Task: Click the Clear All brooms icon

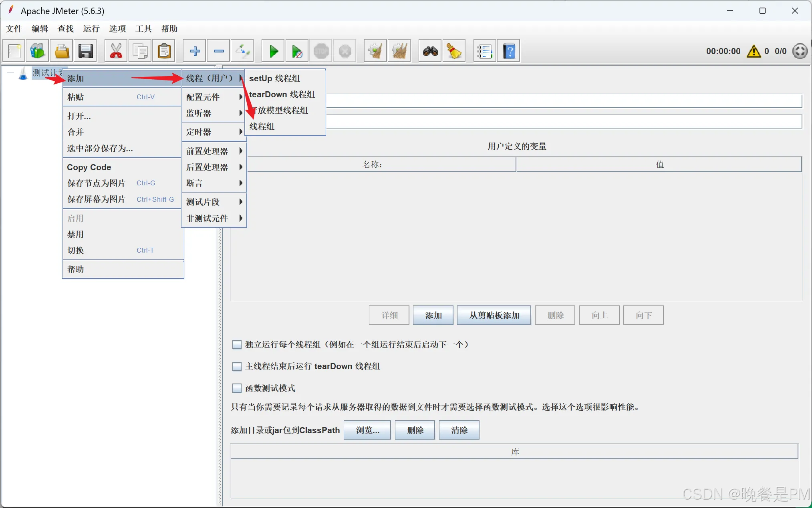Action: click(x=399, y=51)
